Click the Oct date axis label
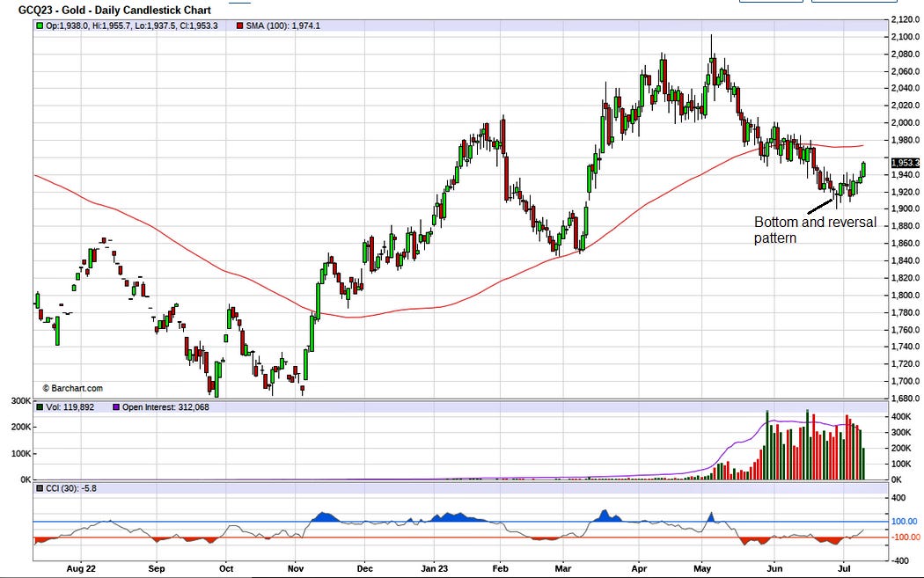This screenshot has width=924, height=578. coord(225,568)
